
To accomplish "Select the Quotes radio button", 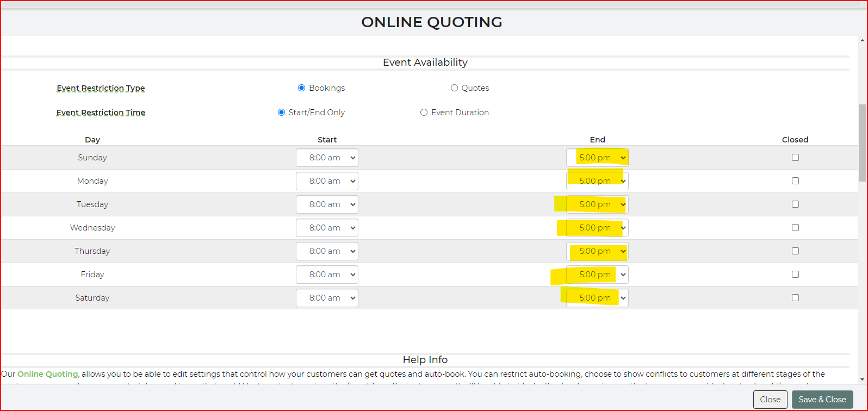I will 454,88.
